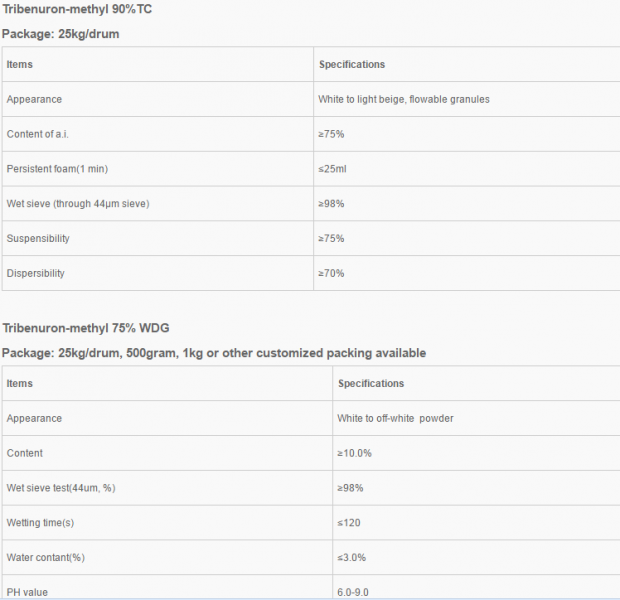This screenshot has width=620, height=600.
Task: Click the Tribenuron-methyl 90%TC heading
Action: tap(77, 9)
